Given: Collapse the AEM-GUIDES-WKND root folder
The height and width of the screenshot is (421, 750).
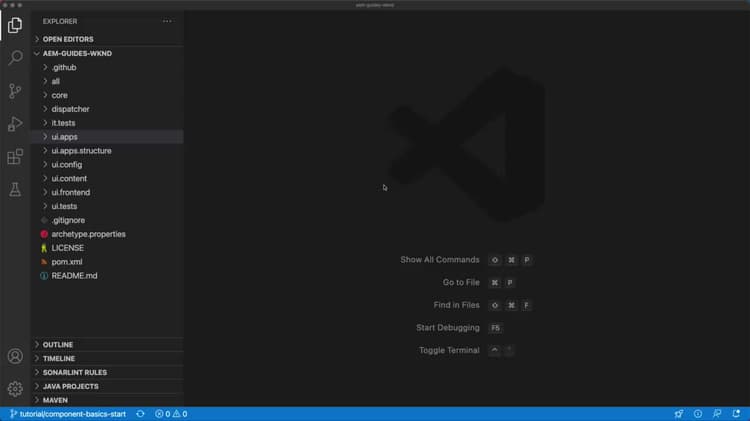Looking at the screenshot, I should click(107, 54).
